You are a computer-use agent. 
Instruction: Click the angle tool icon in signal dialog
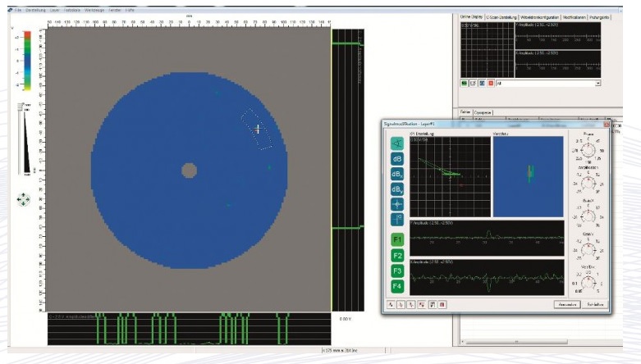[397, 143]
